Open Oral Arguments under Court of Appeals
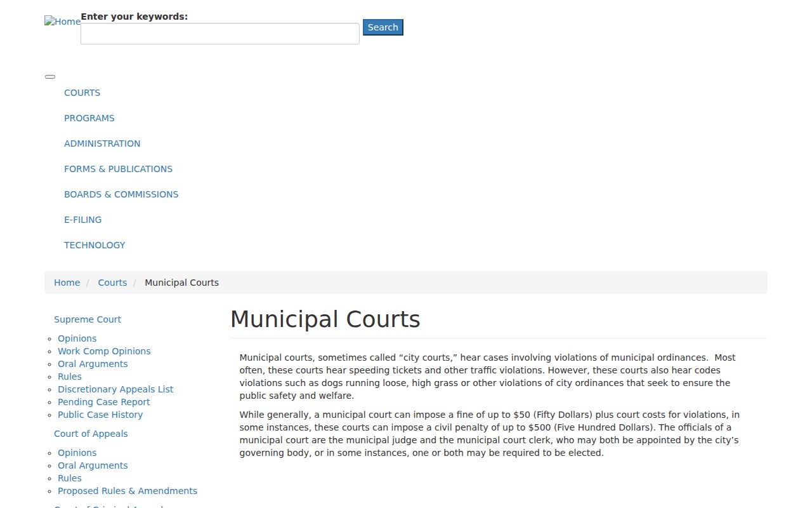Image resolution: width=812 pixels, height=508 pixels. [93, 465]
